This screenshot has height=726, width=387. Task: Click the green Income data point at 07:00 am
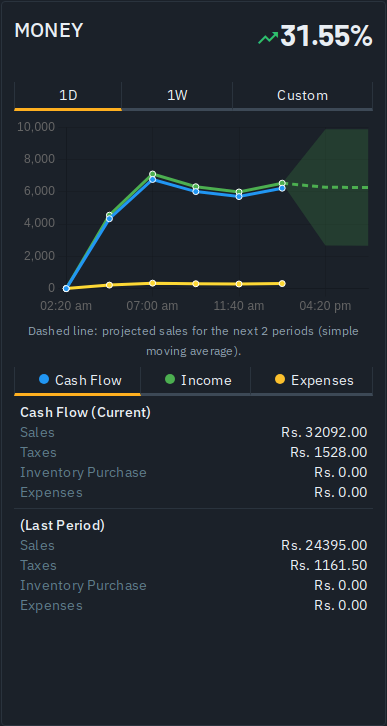[x=152, y=174]
